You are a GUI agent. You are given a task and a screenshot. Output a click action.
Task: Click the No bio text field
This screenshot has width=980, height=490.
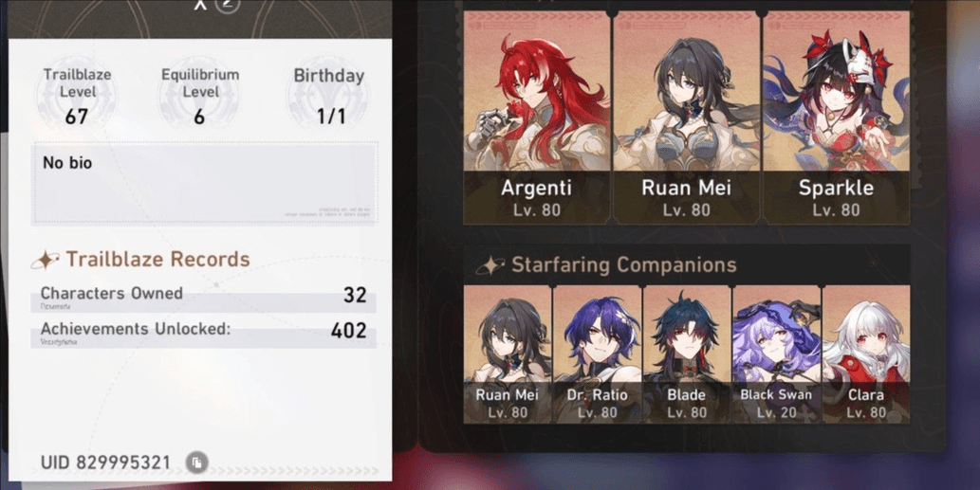[x=205, y=183]
